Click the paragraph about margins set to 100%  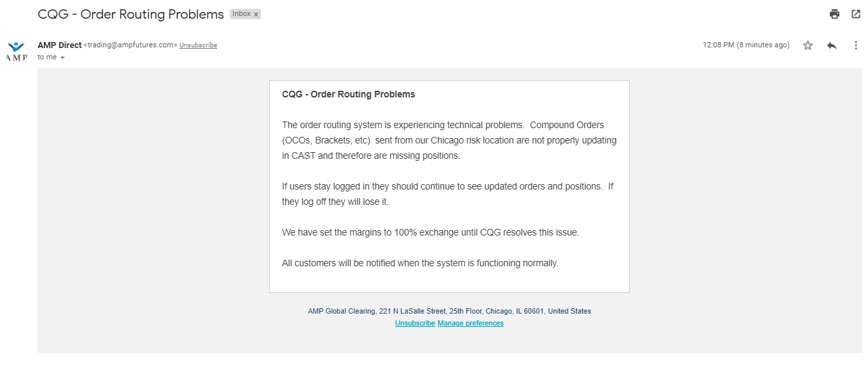tap(430, 233)
